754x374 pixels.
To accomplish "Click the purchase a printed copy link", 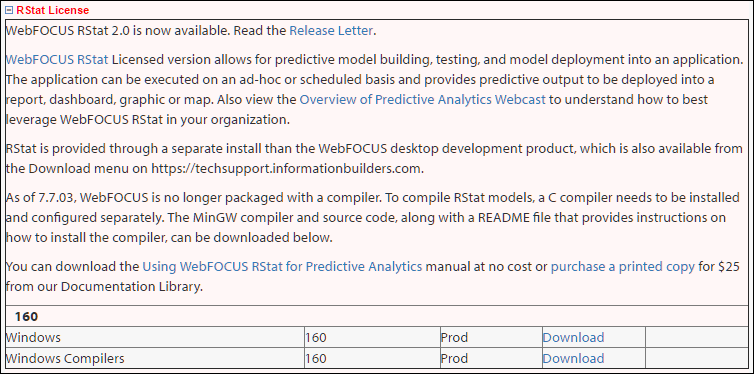I will (x=623, y=266).
